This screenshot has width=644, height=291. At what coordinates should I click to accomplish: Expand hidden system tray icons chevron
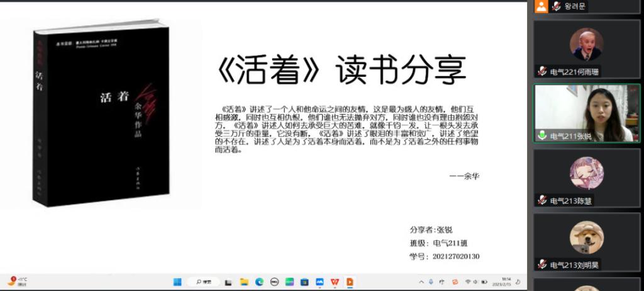(421, 282)
